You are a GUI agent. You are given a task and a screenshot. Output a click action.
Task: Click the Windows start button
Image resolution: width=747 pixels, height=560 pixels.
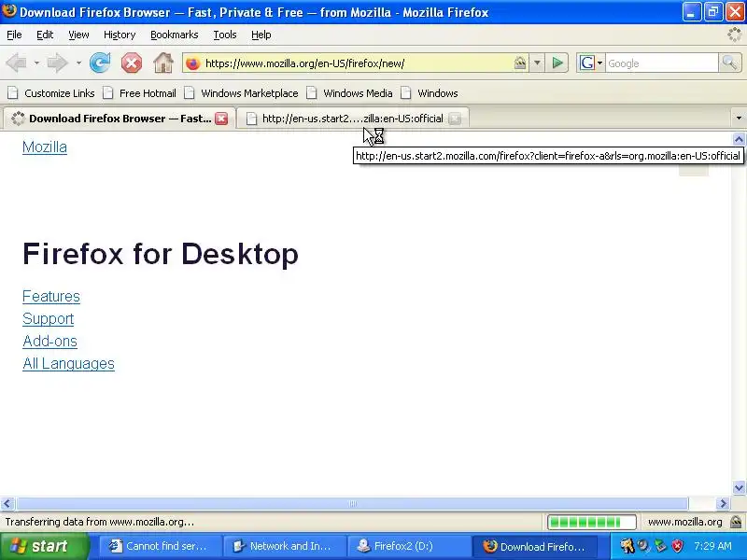[44, 546]
